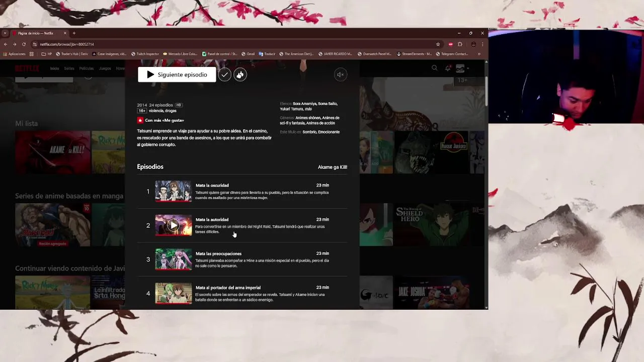This screenshot has height=362, width=644.
Task: Click the browser forward arrow
Action: pos(15,44)
